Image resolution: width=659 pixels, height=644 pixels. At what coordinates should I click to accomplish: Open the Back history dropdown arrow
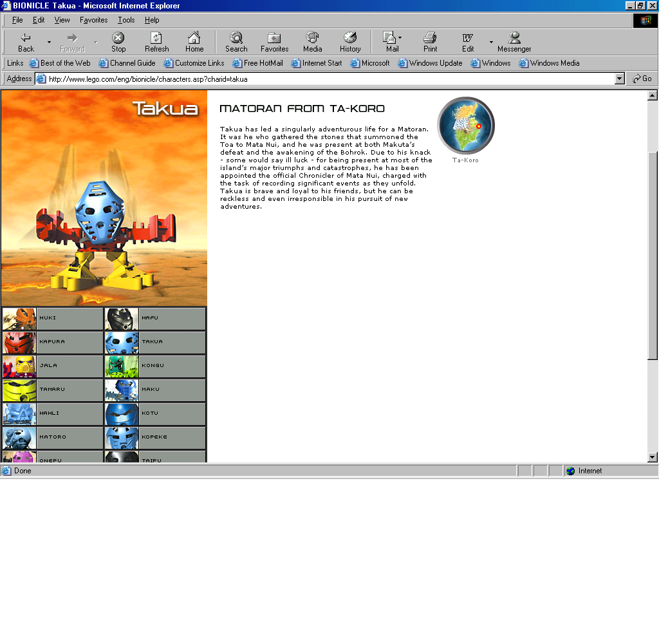pos(49,42)
